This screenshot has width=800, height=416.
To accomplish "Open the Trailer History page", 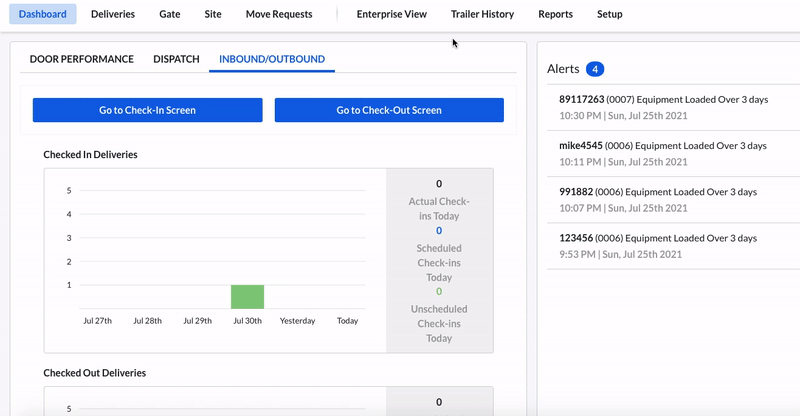I will click(x=482, y=14).
